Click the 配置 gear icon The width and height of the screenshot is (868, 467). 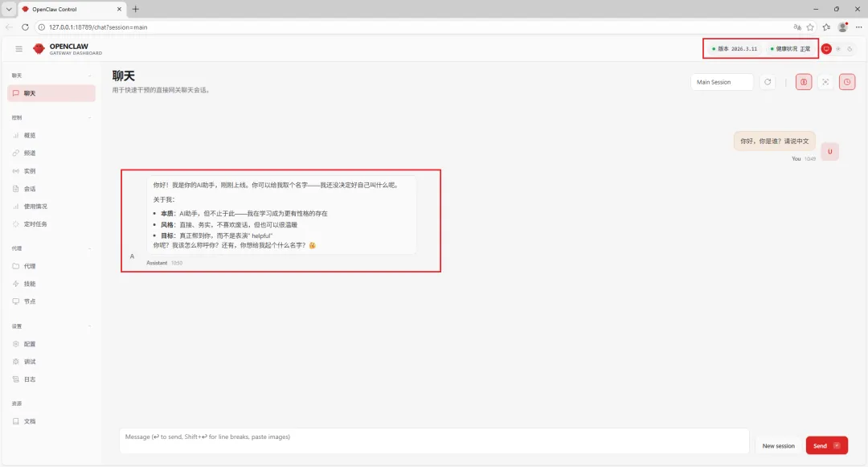(15, 344)
